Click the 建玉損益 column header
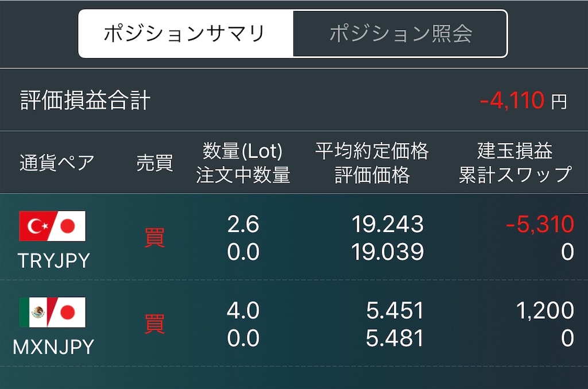588x389 pixels. (x=516, y=151)
